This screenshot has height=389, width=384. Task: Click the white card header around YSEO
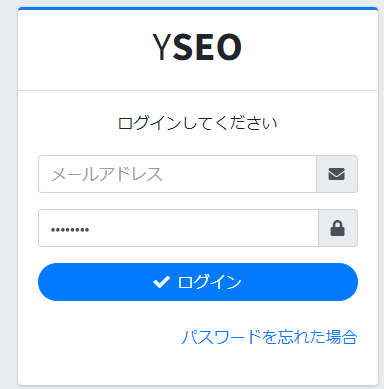pyautogui.click(x=198, y=50)
